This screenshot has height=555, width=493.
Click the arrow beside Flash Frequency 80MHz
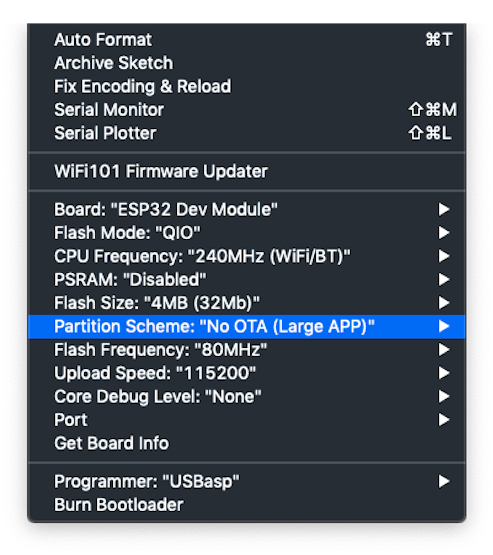[444, 350]
